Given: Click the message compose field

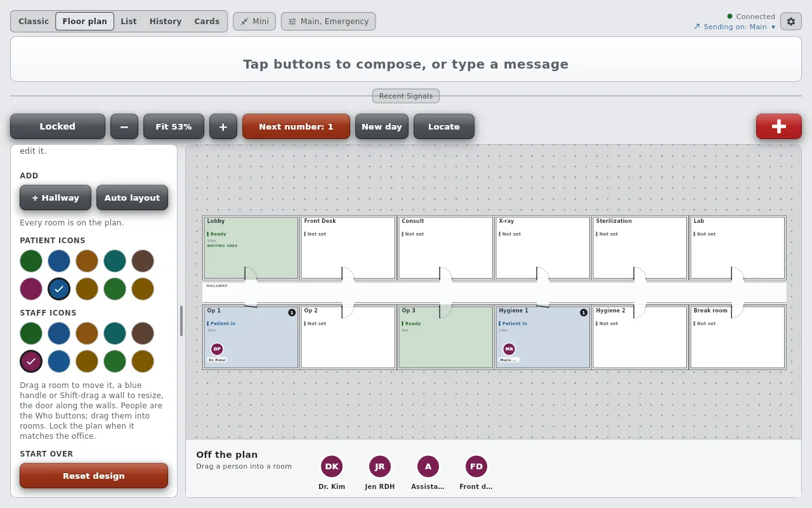Looking at the screenshot, I should [406, 59].
